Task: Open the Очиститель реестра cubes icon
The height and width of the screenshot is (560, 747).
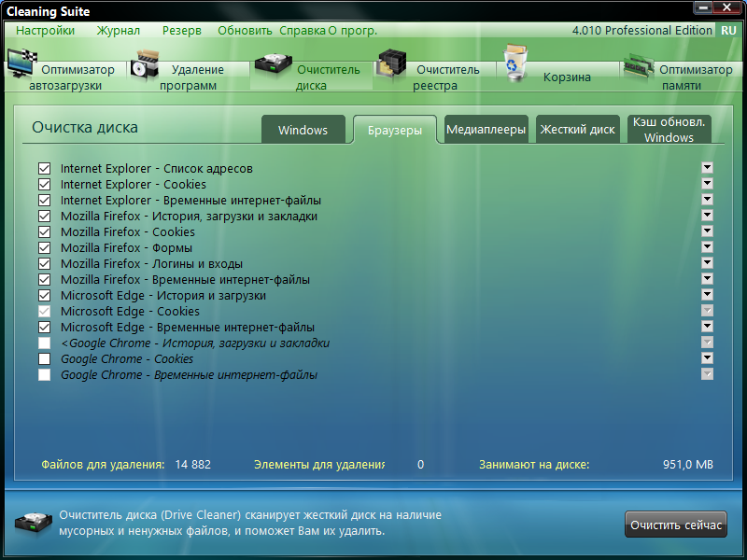Action: 391,63
